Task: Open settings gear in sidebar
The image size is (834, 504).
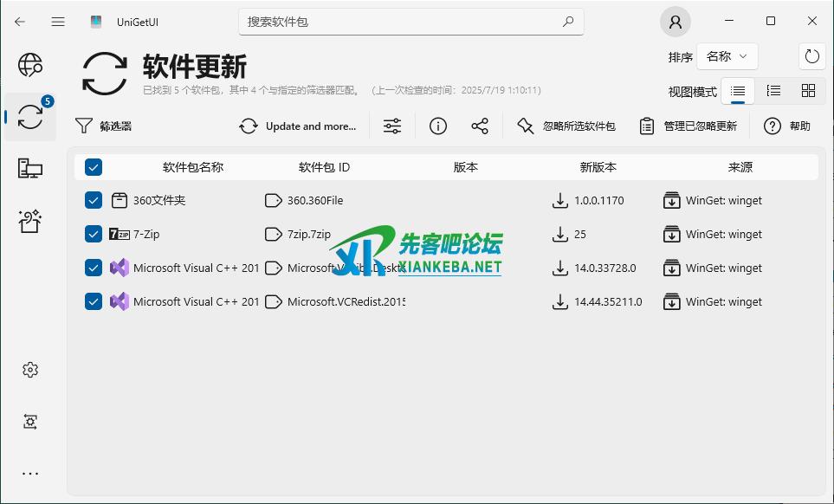Action: coord(30,370)
